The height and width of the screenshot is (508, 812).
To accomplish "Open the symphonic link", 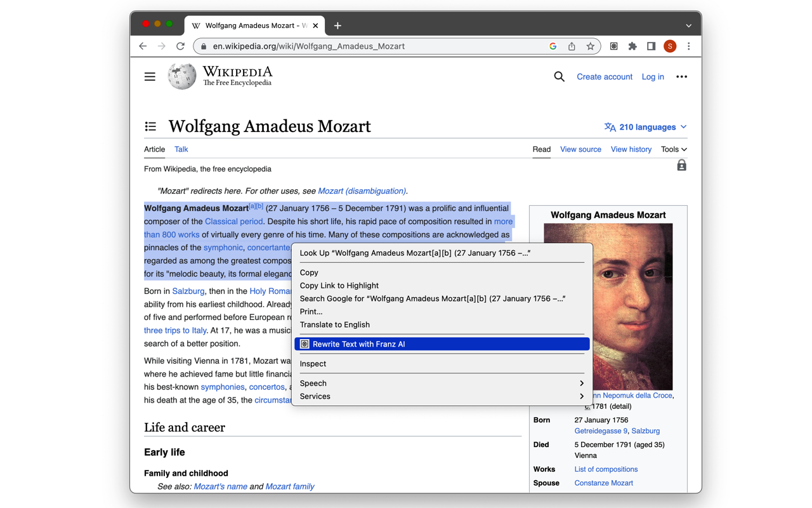I will click(223, 248).
